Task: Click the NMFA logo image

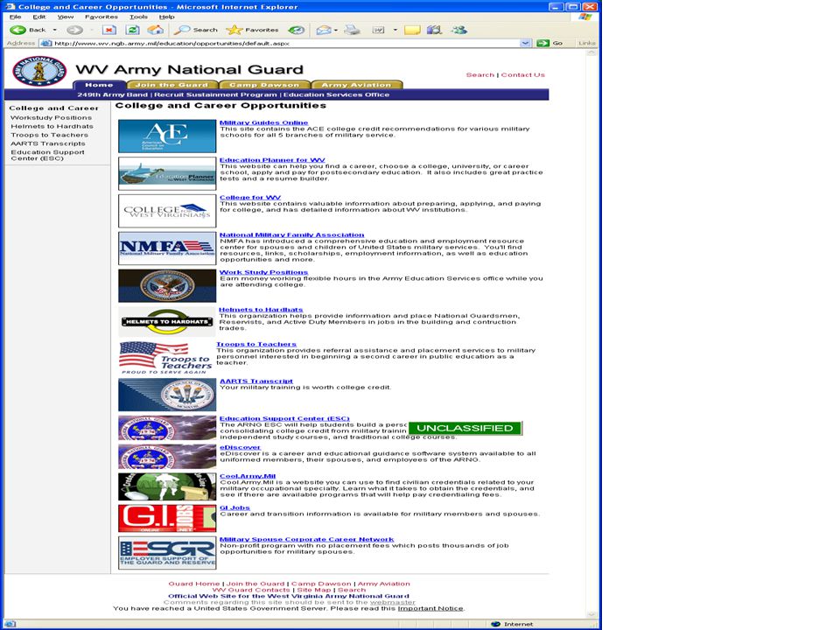Action: [167, 248]
